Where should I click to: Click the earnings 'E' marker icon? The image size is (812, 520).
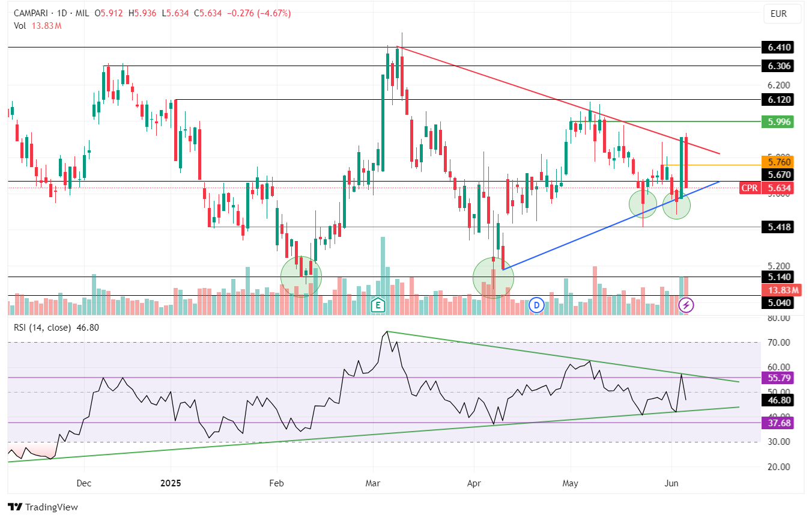point(378,305)
